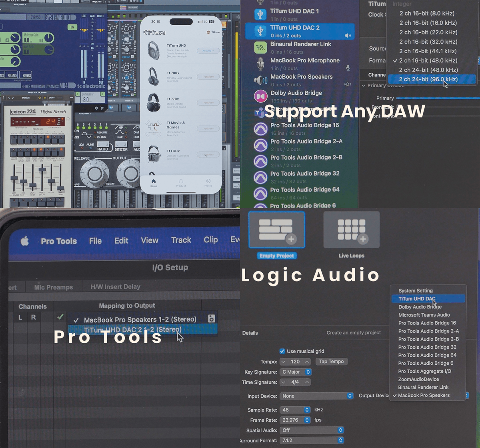
Task: Click the Pro Tools Audio Bridge 32 icon
Action: [261, 177]
